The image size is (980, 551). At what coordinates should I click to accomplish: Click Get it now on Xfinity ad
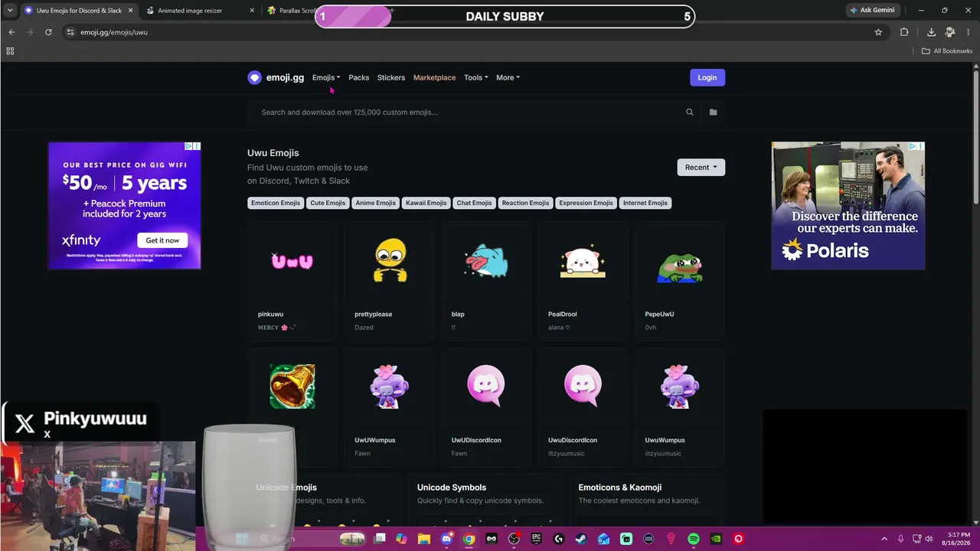click(x=162, y=240)
